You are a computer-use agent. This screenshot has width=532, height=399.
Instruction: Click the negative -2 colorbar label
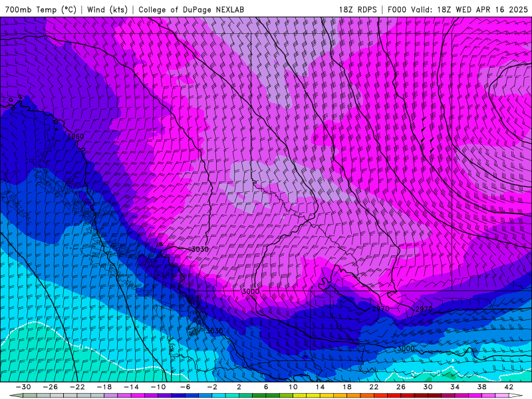click(212, 387)
